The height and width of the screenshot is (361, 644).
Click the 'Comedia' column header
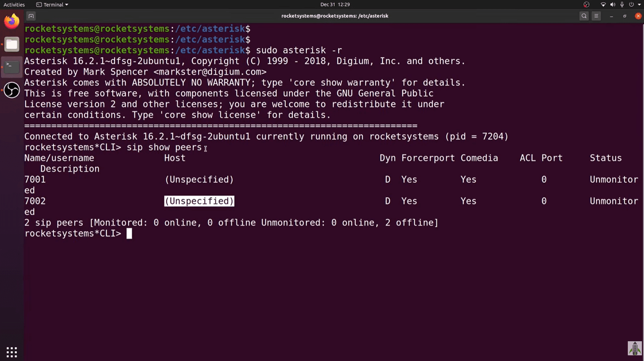[x=479, y=158]
